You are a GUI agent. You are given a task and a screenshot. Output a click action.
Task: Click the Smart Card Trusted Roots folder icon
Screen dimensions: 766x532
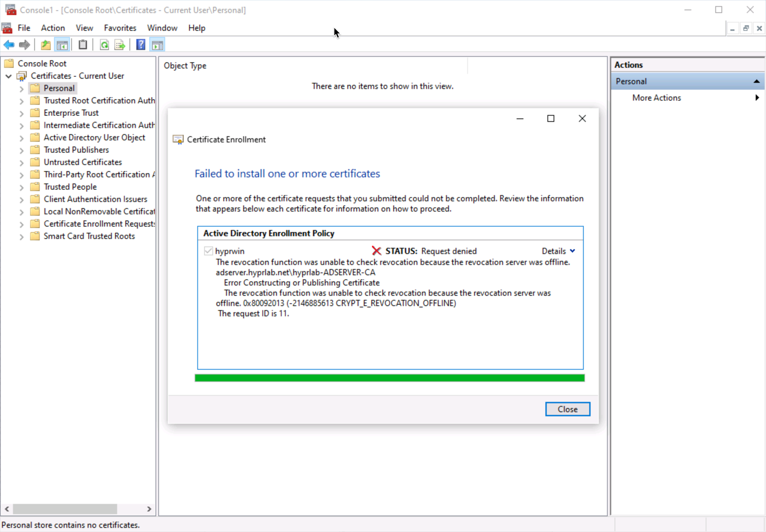point(35,236)
